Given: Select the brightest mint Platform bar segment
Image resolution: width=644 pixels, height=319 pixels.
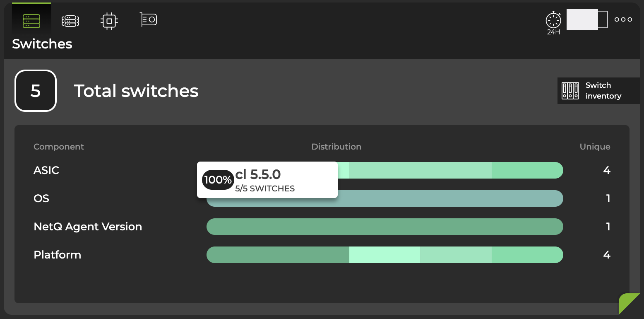Looking at the screenshot, I should point(385,255).
